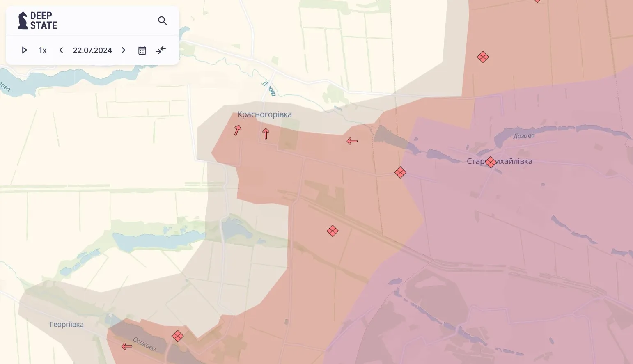Screen dimensions: 633x364
Task: Click the Красногорівка town label
Action: (x=264, y=114)
